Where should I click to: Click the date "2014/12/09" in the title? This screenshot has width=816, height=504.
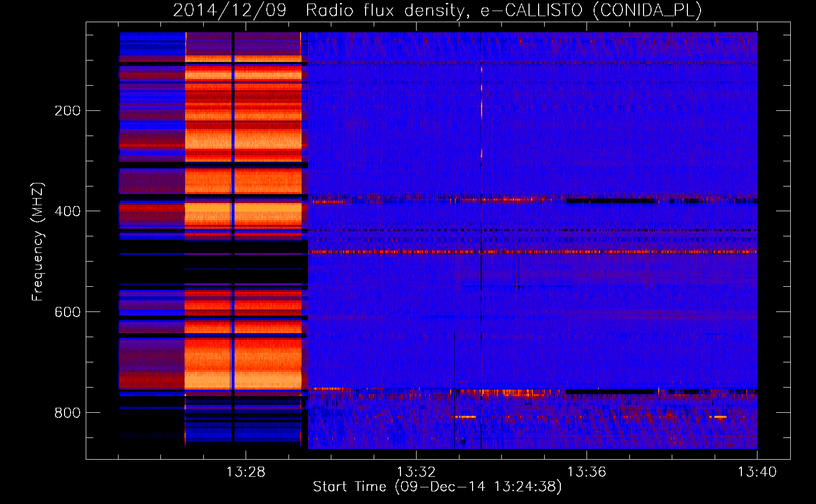[229, 10]
